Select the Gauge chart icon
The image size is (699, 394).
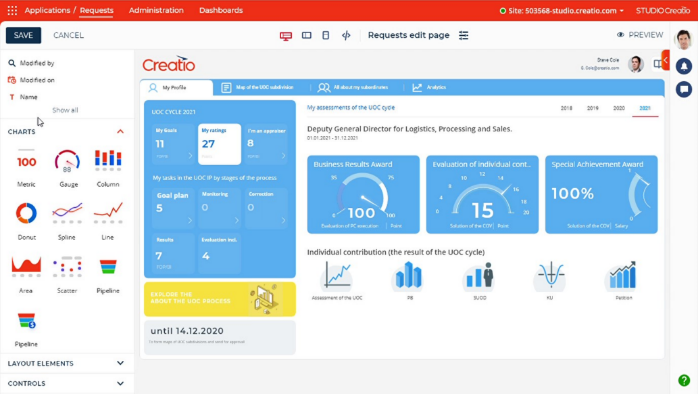[x=67, y=161]
